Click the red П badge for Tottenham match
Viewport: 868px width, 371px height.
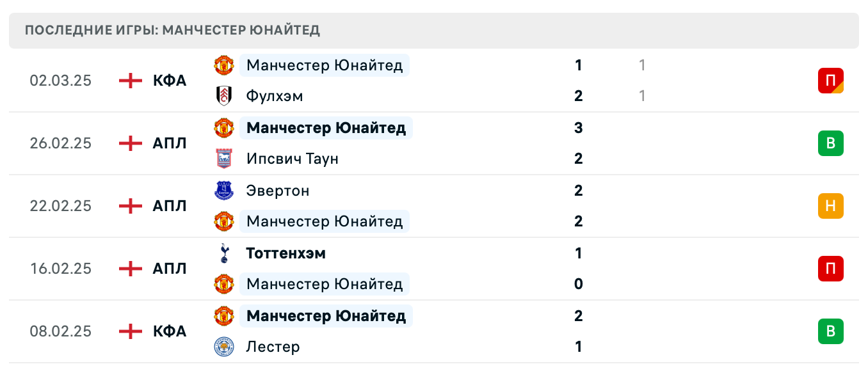click(x=830, y=269)
